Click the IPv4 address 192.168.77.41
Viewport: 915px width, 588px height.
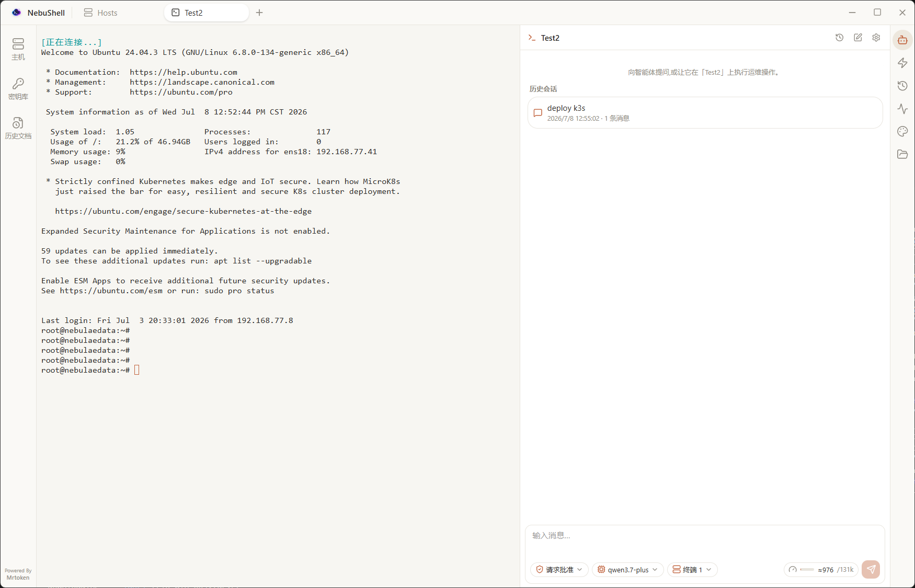click(347, 152)
